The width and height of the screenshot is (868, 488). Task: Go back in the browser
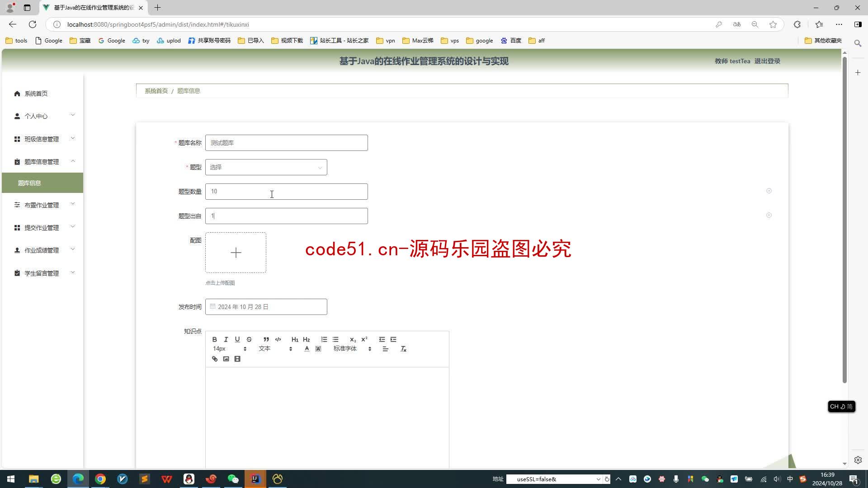coord(13,24)
